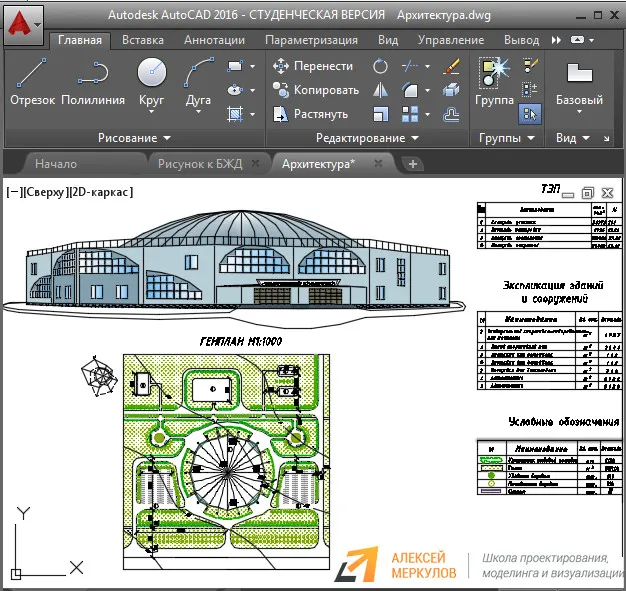Open the Trim tool dropdown arrow
The width and height of the screenshot is (626, 591).
[x=428, y=66]
